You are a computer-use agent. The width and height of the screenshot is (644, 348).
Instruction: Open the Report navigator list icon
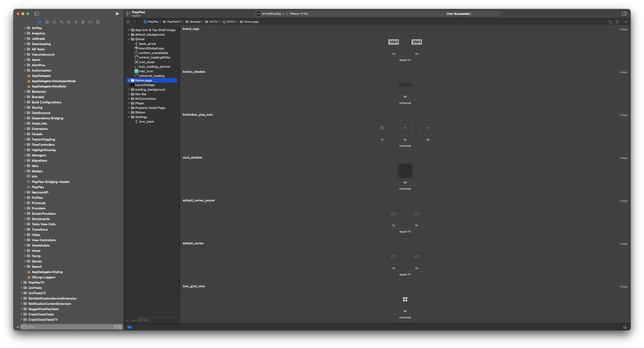tap(98, 22)
